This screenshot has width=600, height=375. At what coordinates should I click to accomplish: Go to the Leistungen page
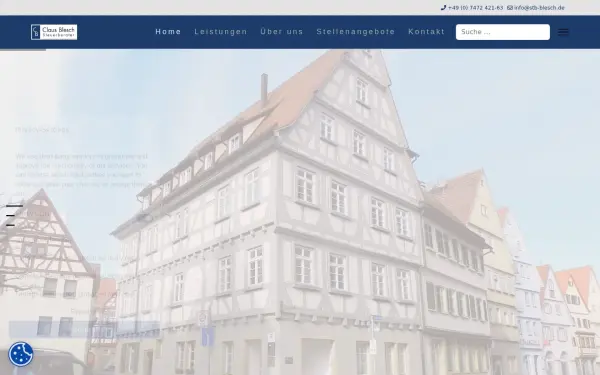click(221, 32)
